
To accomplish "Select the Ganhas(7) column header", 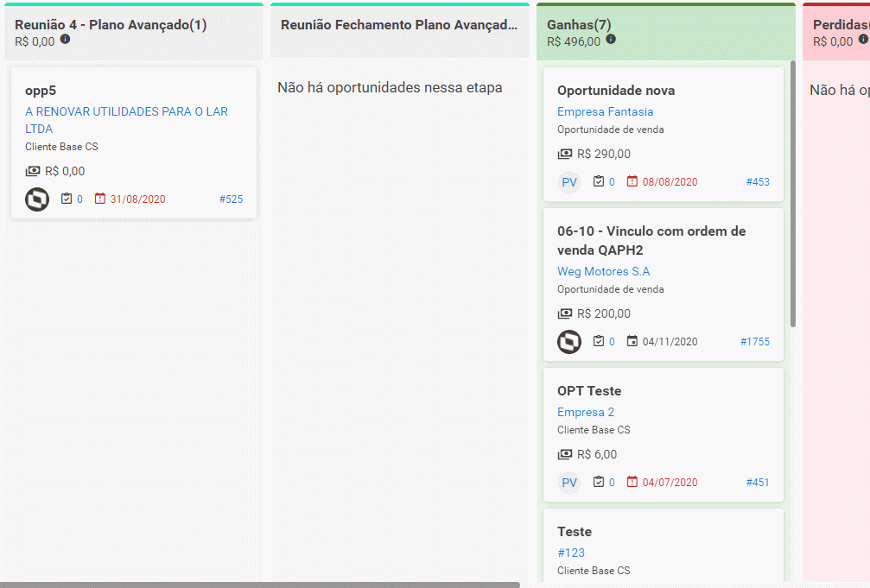I will (x=666, y=33).
